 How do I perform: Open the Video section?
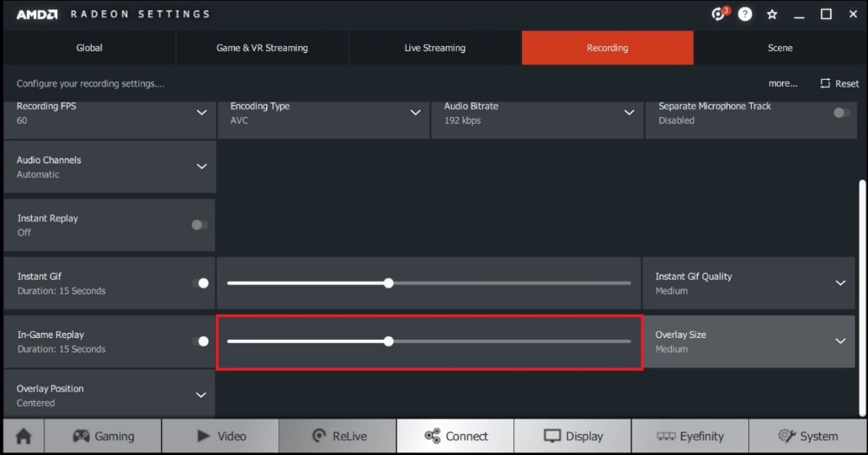coord(220,436)
